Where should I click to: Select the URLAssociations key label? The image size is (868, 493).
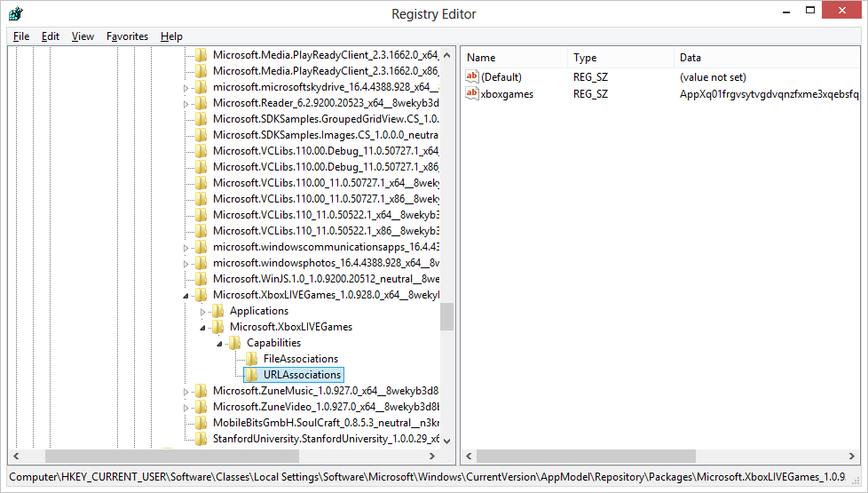302,375
